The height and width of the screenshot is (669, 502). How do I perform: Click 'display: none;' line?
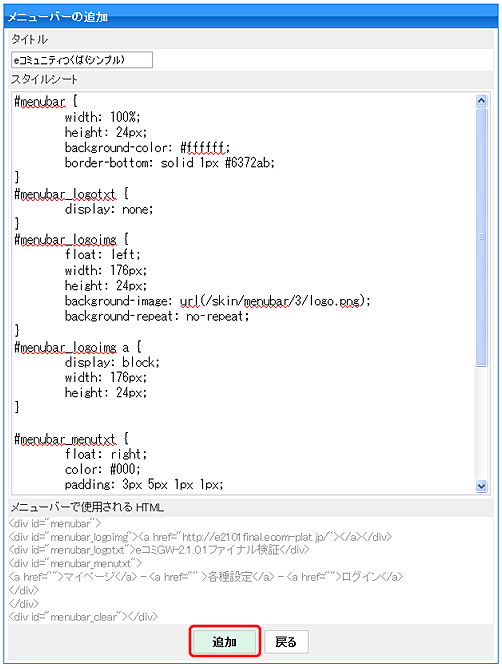click(x=109, y=209)
